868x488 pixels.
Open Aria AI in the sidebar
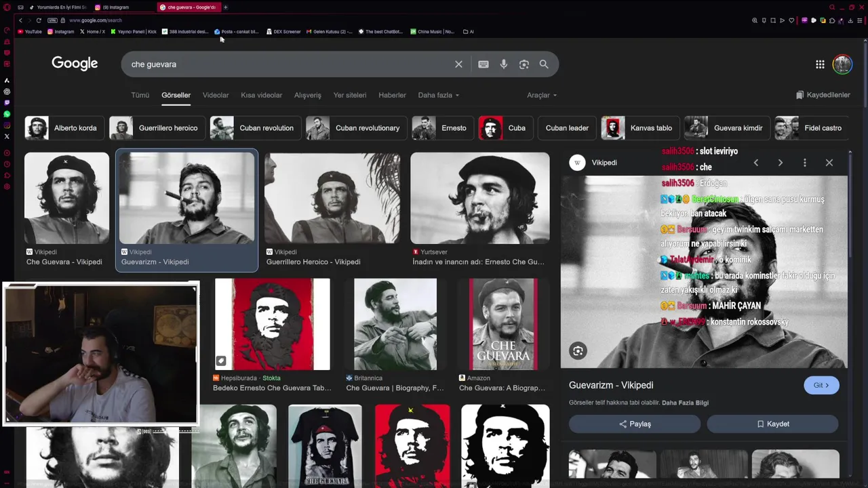coord(7,80)
